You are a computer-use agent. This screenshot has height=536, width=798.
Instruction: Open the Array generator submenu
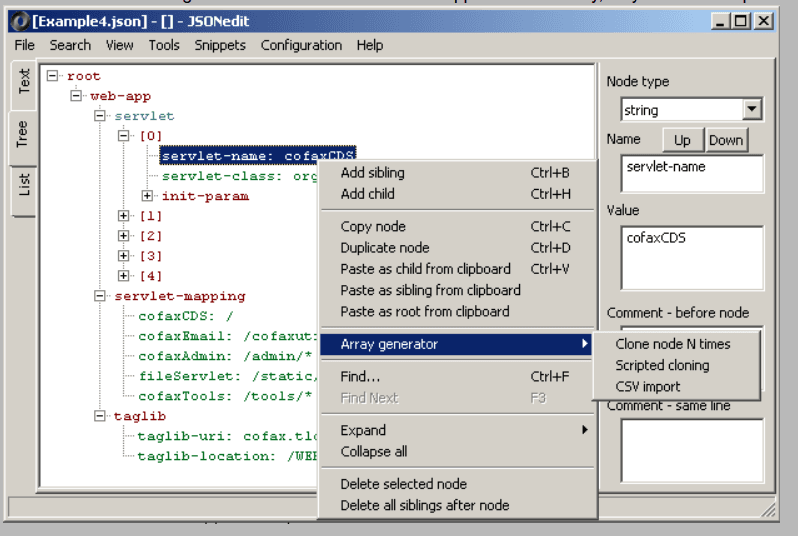click(x=457, y=345)
